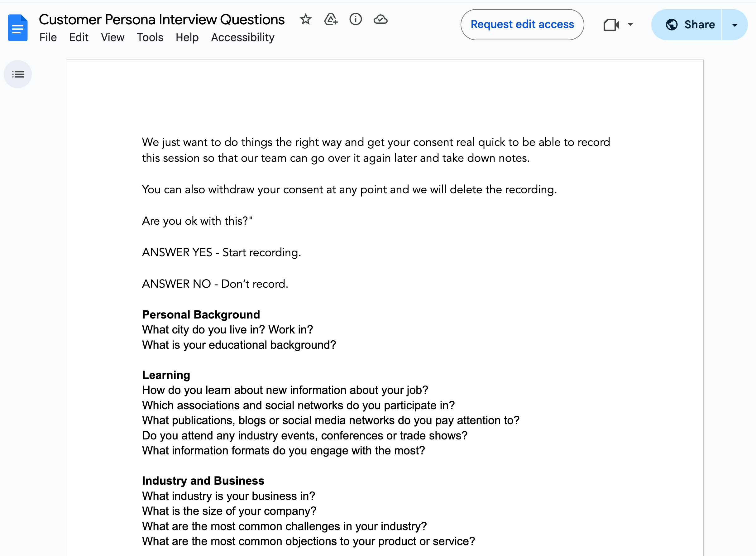This screenshot has width=756, height=556.
Task: Open the document status details
Action: point(355,20)
